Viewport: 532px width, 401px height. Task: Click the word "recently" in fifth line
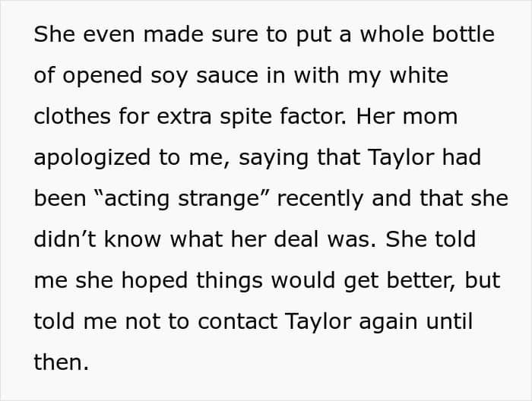[x=320, y=199]
